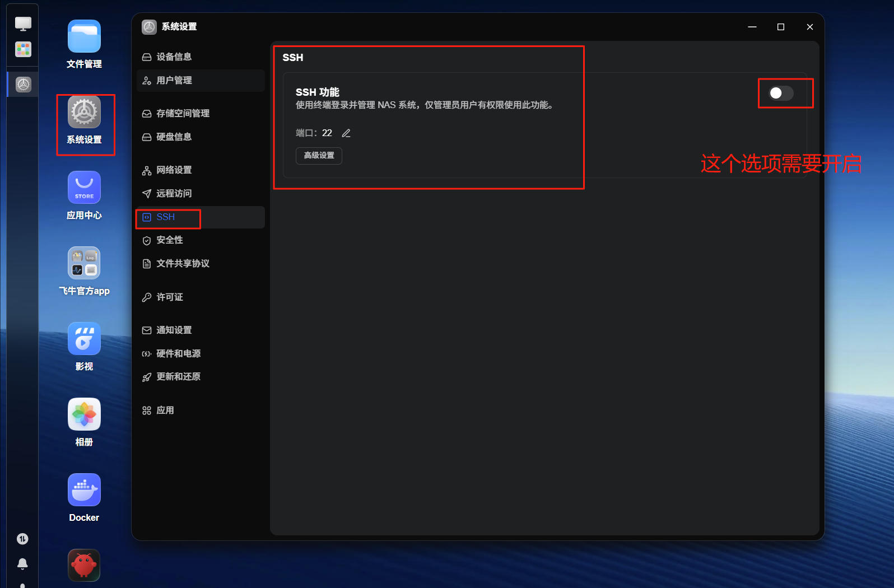The width and height of the screenshot is (894, 588).
Task: Open 许可证 page
Action: (x=201, y=297)
